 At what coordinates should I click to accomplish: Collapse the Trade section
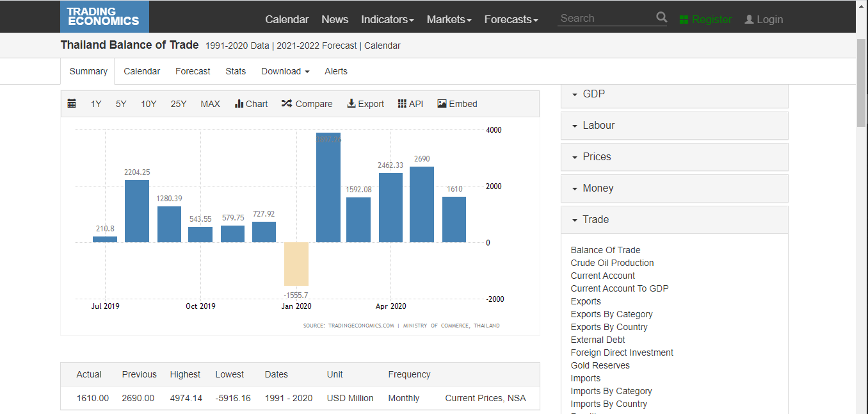coord(674,220)
